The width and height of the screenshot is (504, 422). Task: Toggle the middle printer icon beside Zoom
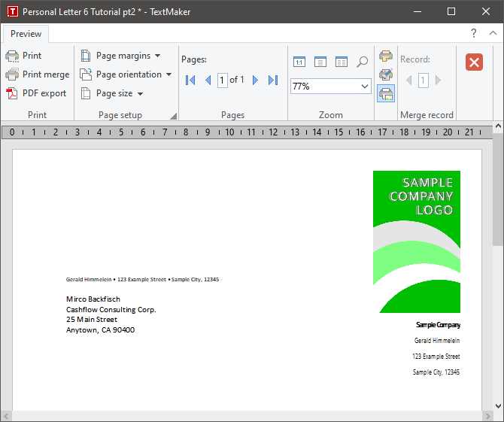point(386,74)
